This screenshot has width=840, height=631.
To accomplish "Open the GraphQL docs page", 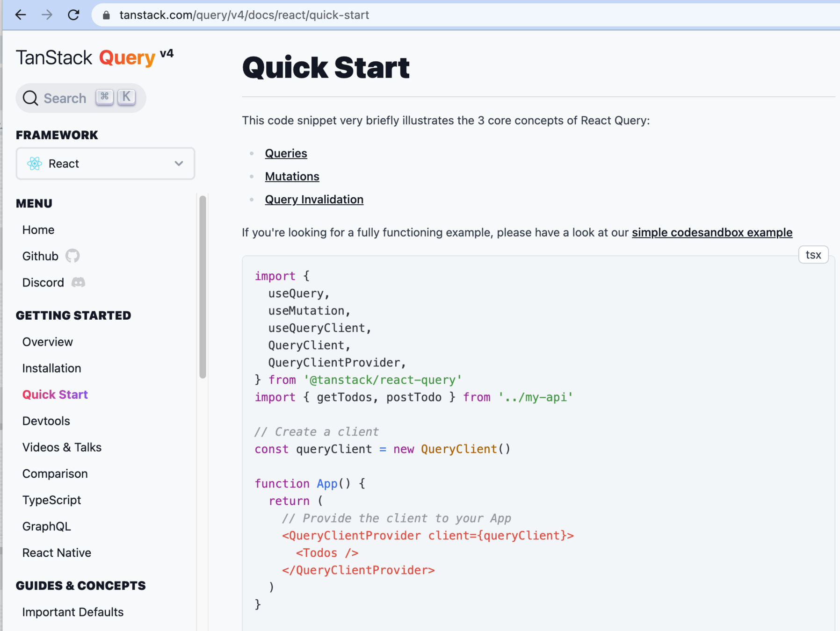I will point(47,526).
